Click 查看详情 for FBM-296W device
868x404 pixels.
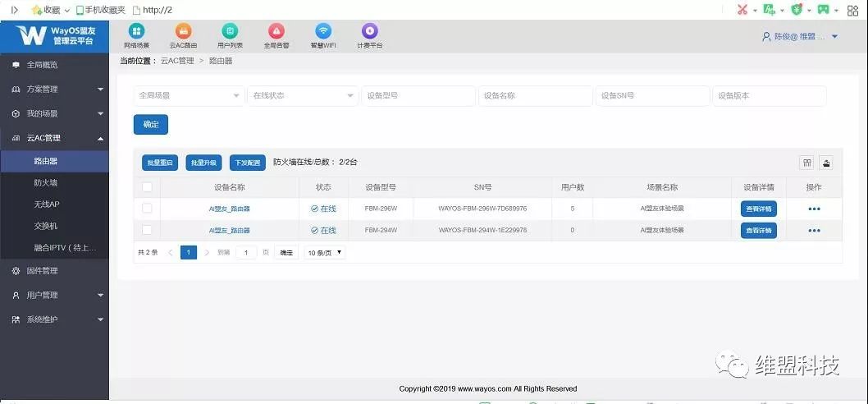[759, 209]
